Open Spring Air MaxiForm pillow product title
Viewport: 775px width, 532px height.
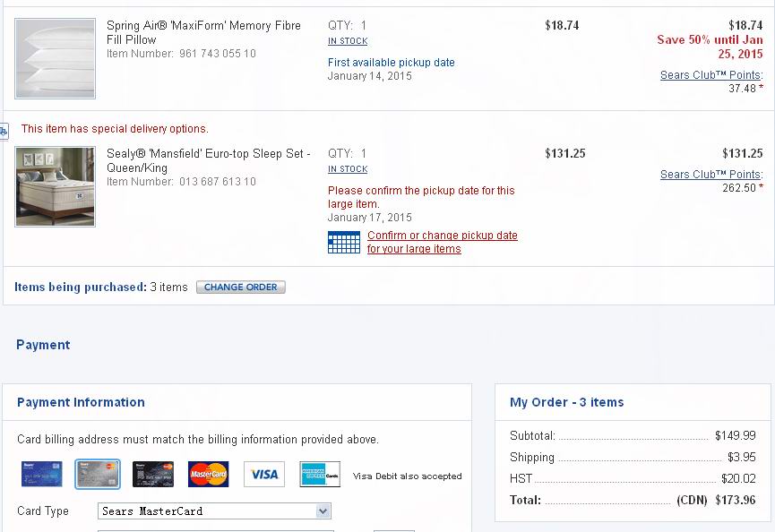(x=203, y=32)
